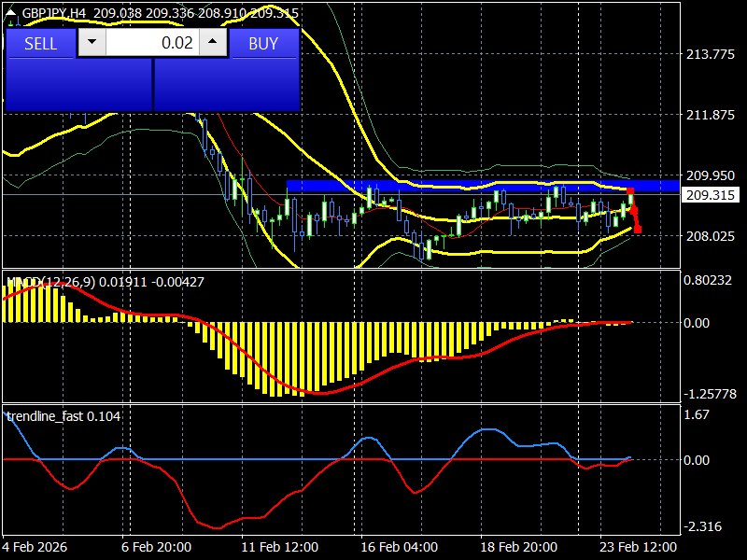Click price scale value 208.025
Screen dimensions: 747x560
tap(710, 236)
